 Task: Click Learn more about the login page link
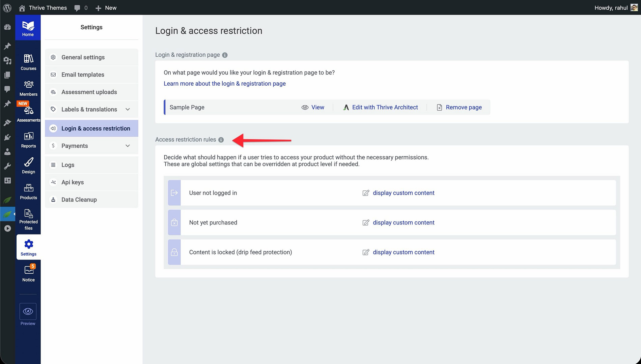pyautogui.click(x=224, y=84)
